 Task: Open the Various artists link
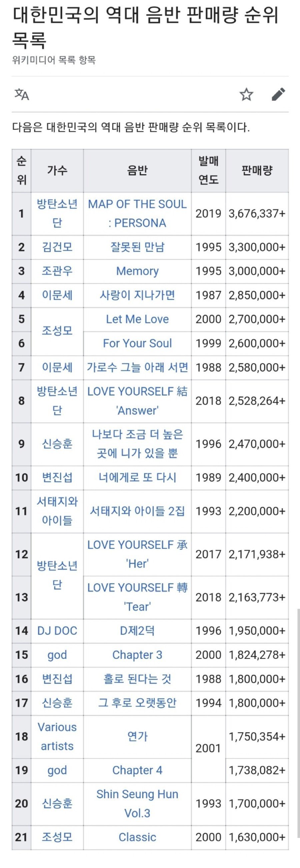(57, 737)
